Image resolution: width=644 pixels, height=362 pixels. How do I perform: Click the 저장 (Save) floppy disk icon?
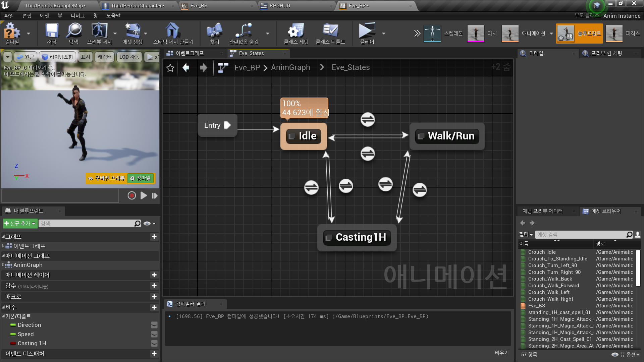click(x=52, y=33)
